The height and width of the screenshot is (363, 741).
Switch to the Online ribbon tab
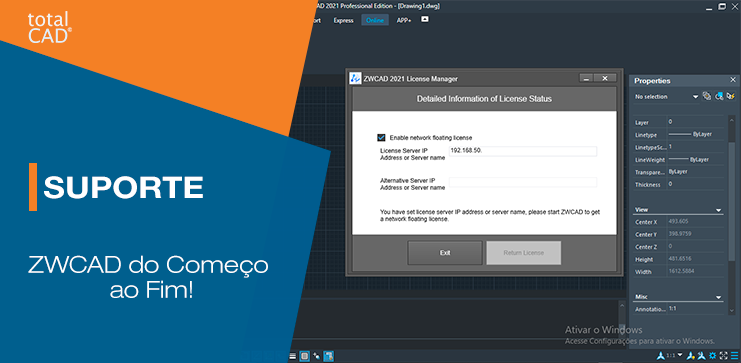375,20
